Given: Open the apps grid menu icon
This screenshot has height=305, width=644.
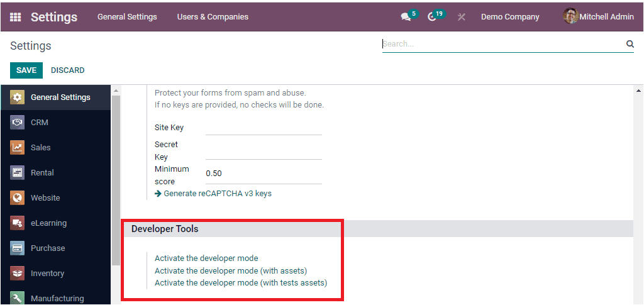Looking at the screenshot, I should click(15, 17).
